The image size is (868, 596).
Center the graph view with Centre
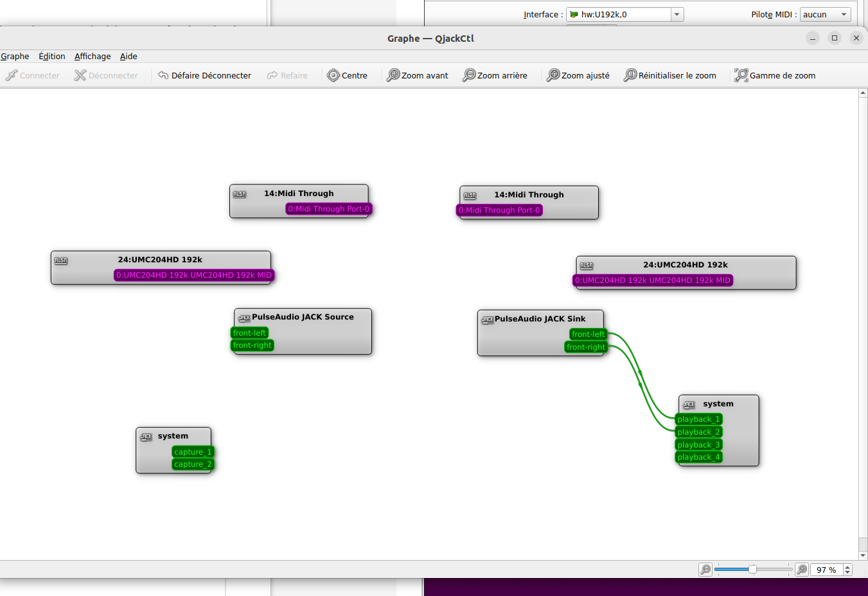(347, 75)
